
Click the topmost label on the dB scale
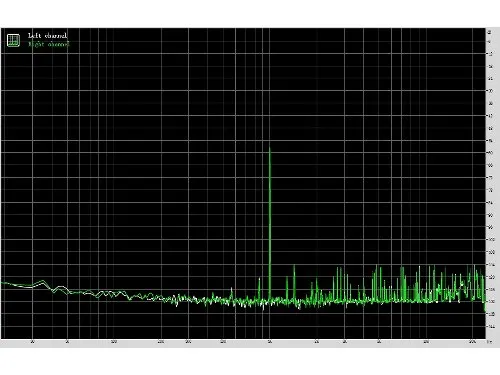point(489,32)
